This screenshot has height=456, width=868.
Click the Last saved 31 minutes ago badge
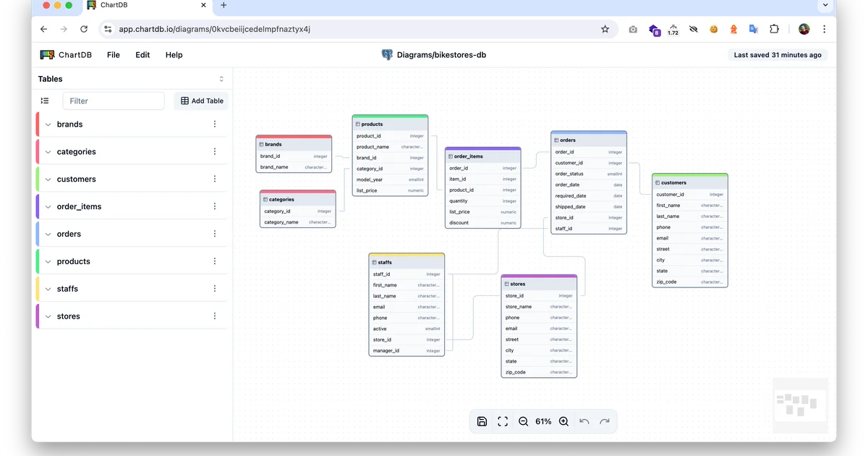click(778, 55)
